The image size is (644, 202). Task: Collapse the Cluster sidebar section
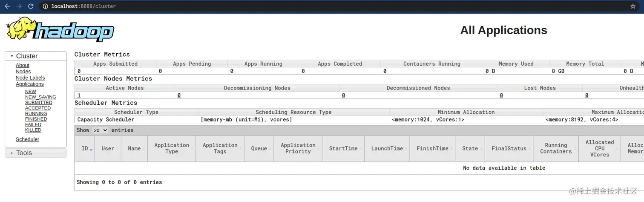pos(36,56)
